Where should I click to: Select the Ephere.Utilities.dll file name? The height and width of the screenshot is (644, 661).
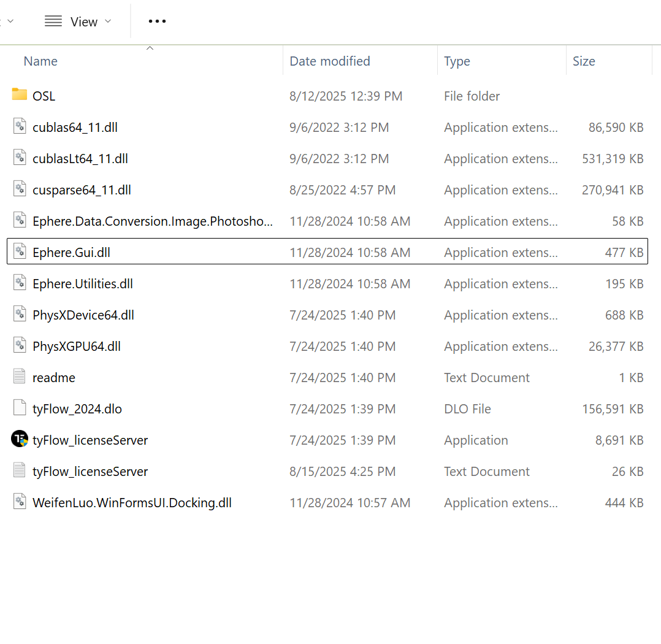(83, 284)
